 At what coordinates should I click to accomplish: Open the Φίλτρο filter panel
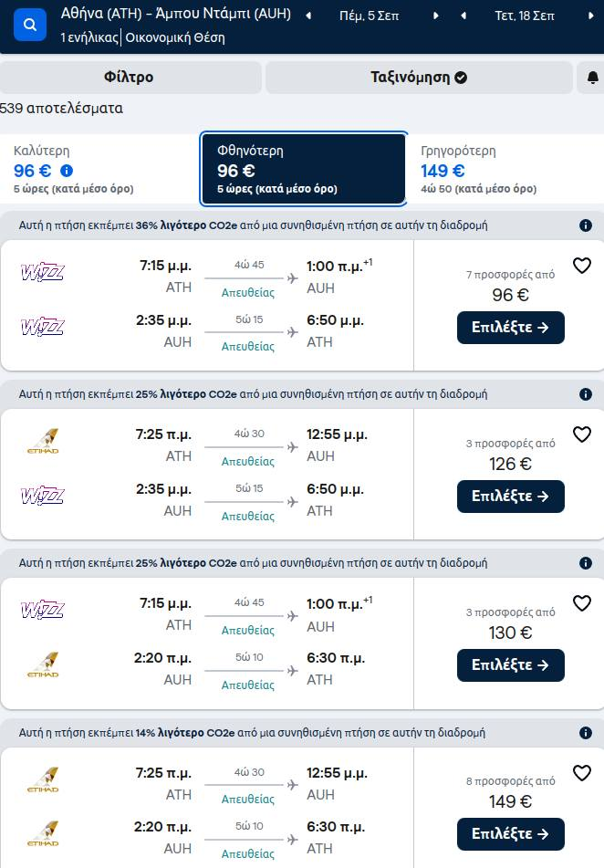click(129, 78)
